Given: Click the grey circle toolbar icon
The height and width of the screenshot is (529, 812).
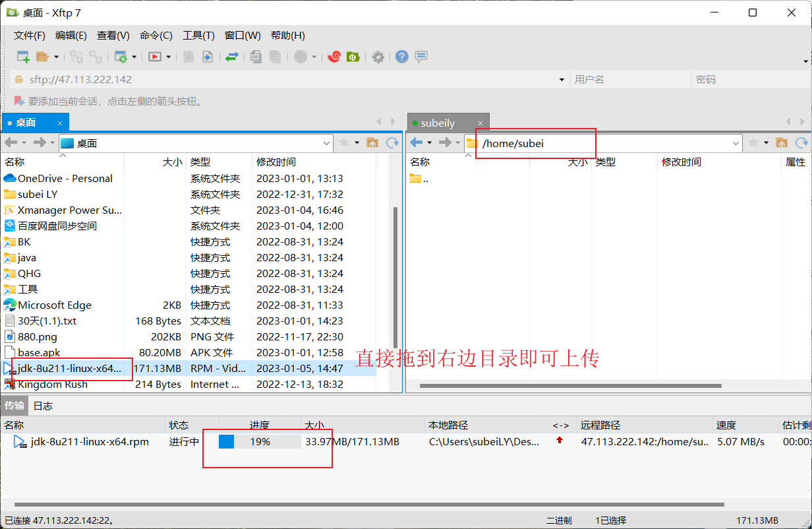Looking at the screenshot, I should (x=301, y=57).
